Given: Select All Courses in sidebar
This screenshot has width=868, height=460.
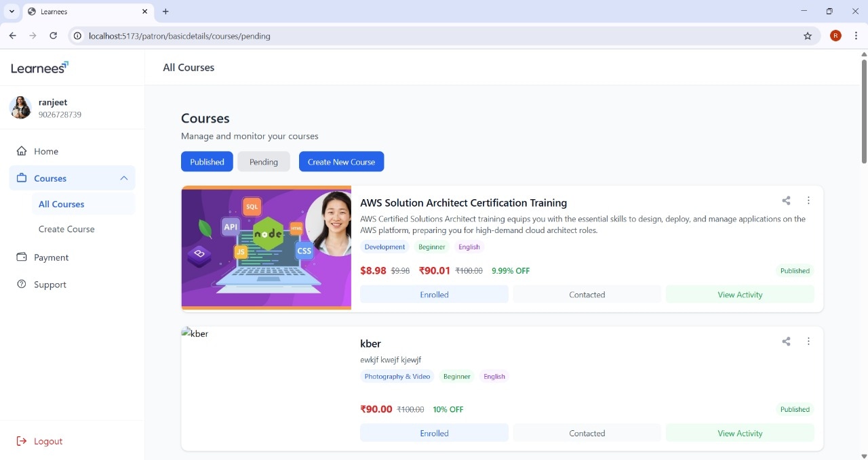Looking at the screenshot, I should tap(62, 204).
